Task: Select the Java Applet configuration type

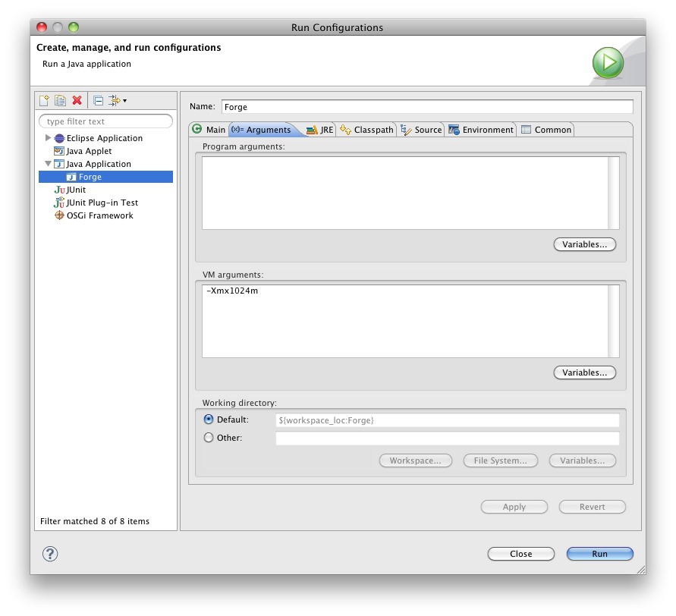Action: [89, 151]
